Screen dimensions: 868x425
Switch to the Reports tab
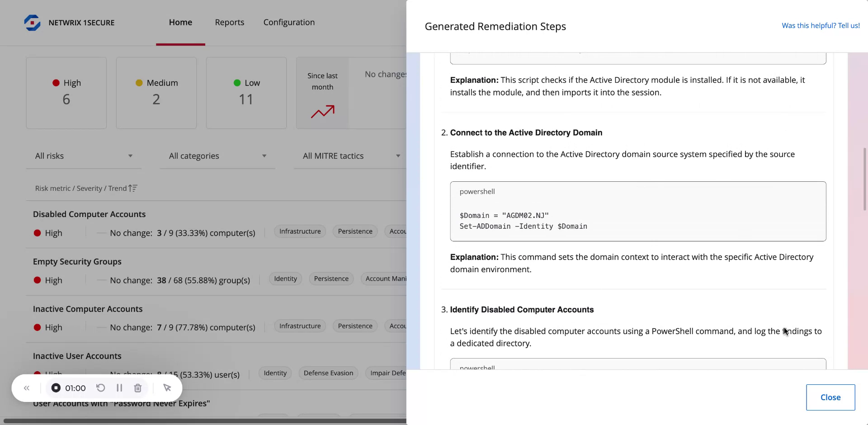(x=230, y=22)
